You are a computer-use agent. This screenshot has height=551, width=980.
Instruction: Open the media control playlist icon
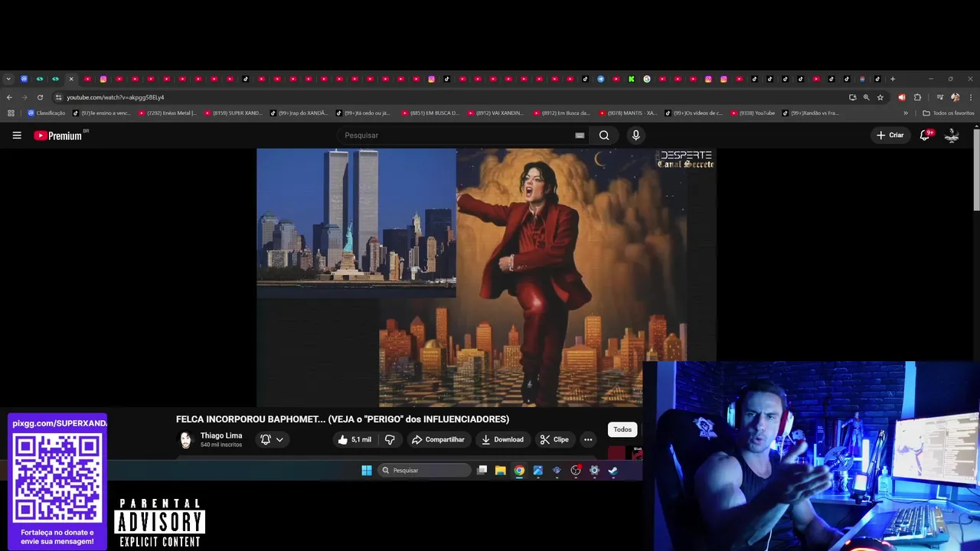[940, 97]
